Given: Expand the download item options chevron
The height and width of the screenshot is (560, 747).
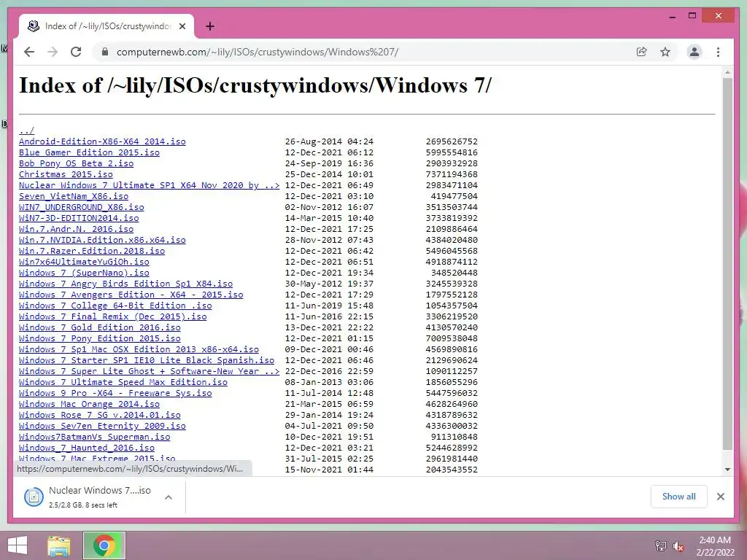Looking at the screenshot, I should tap(169, 497).
